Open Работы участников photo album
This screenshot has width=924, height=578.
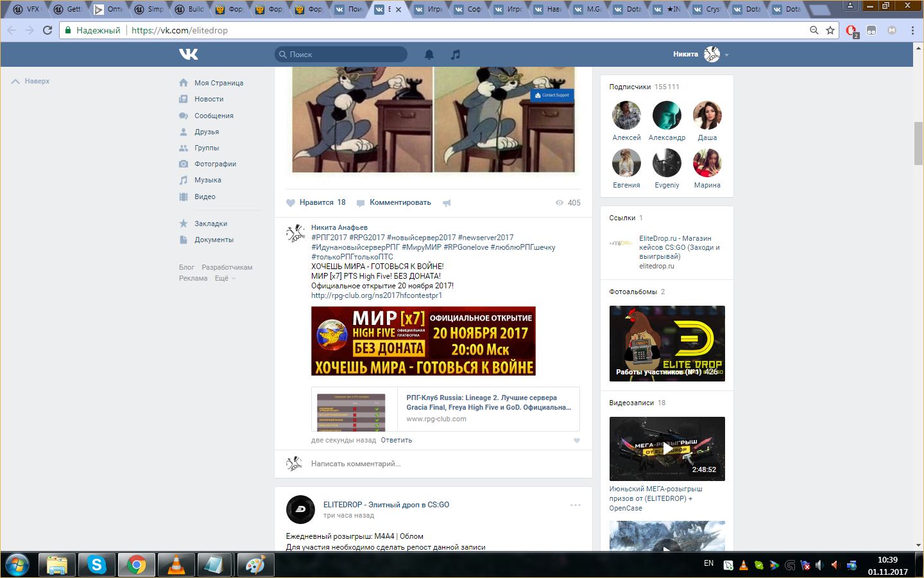[667, 344]
